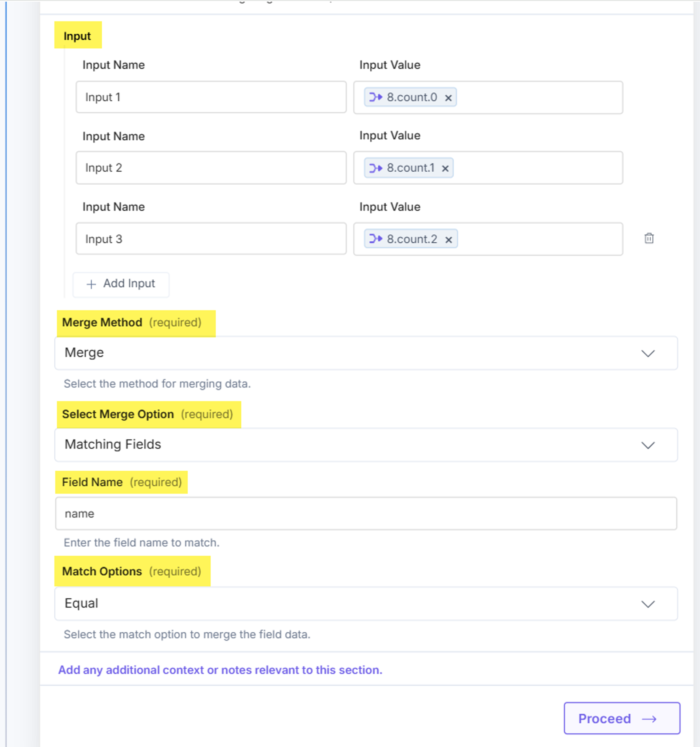Remove the 8.count.1 tag
700x747 pixels.
(445, 168)
